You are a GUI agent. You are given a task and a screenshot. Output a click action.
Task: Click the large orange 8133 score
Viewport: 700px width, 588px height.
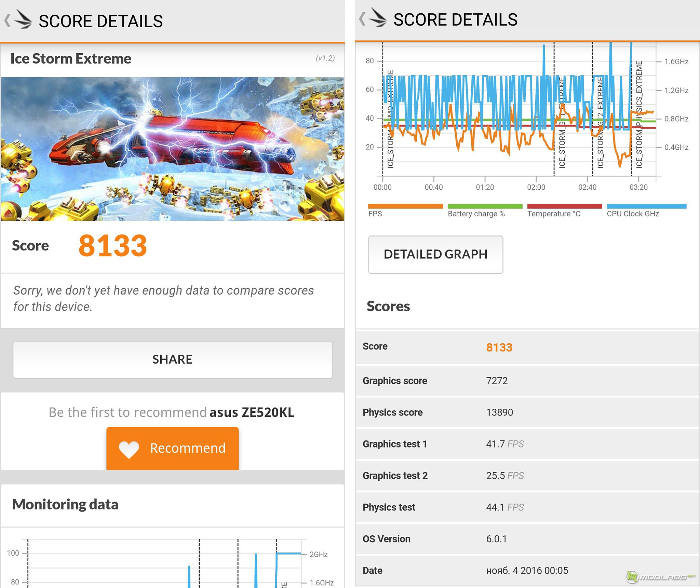(113, 245)
